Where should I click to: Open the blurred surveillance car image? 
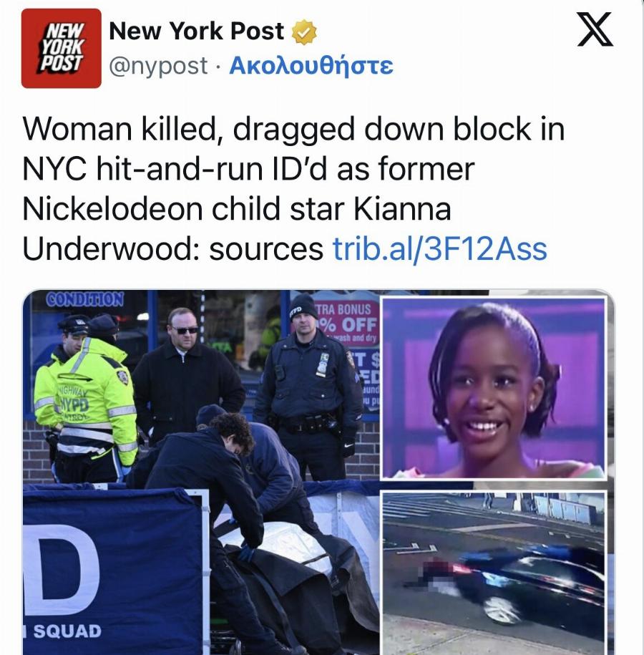tap(494, 573)
